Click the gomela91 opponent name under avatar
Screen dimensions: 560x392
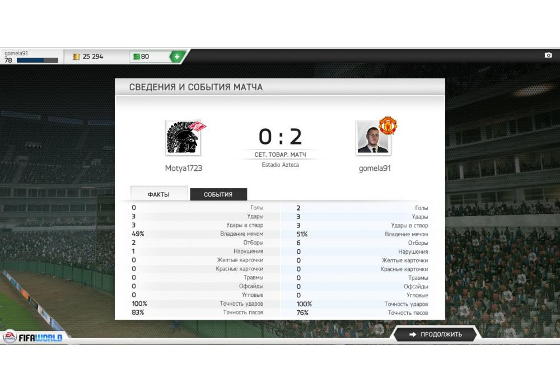coord(375,168)
